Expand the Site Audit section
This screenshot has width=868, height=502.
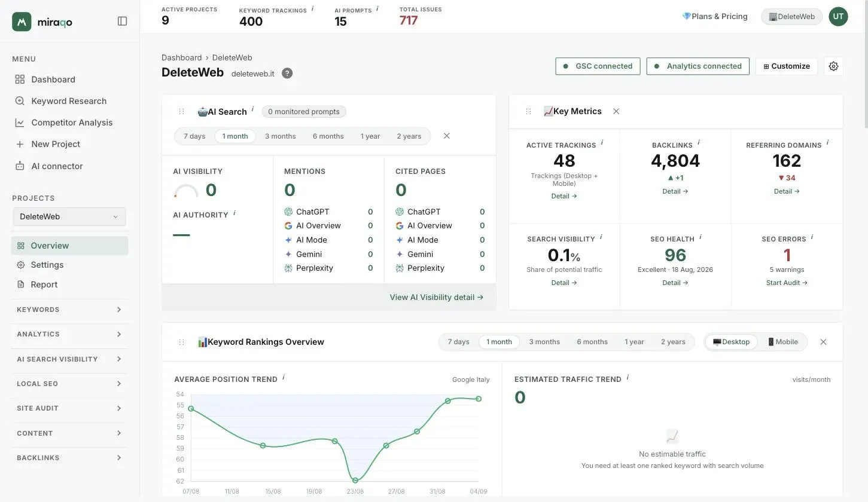pos(69,408)
